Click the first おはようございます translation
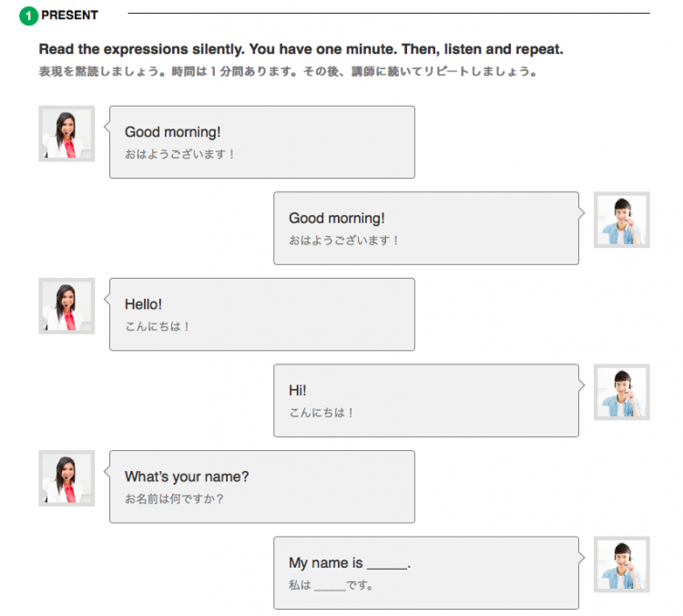This screenshot has width=683, height=616. coord(180,154)
